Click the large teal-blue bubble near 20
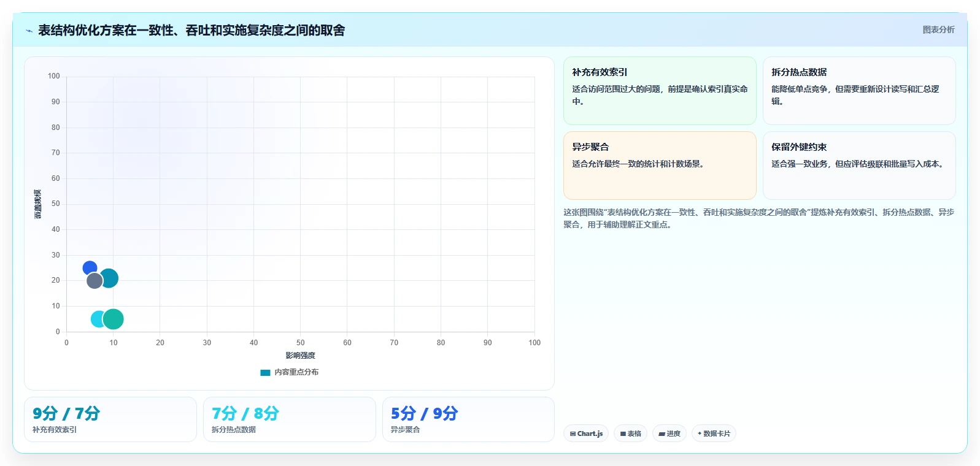980x466 pixels. click(x=109, y=278)
